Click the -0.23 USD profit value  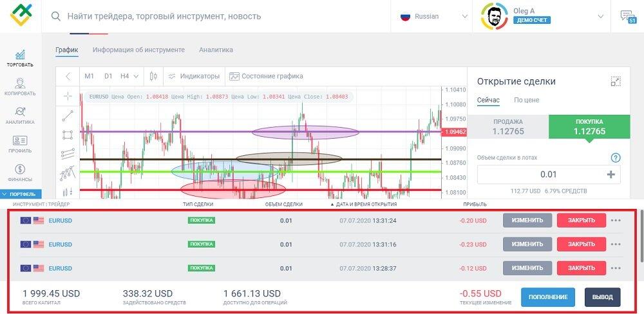(x=473, y=244)
